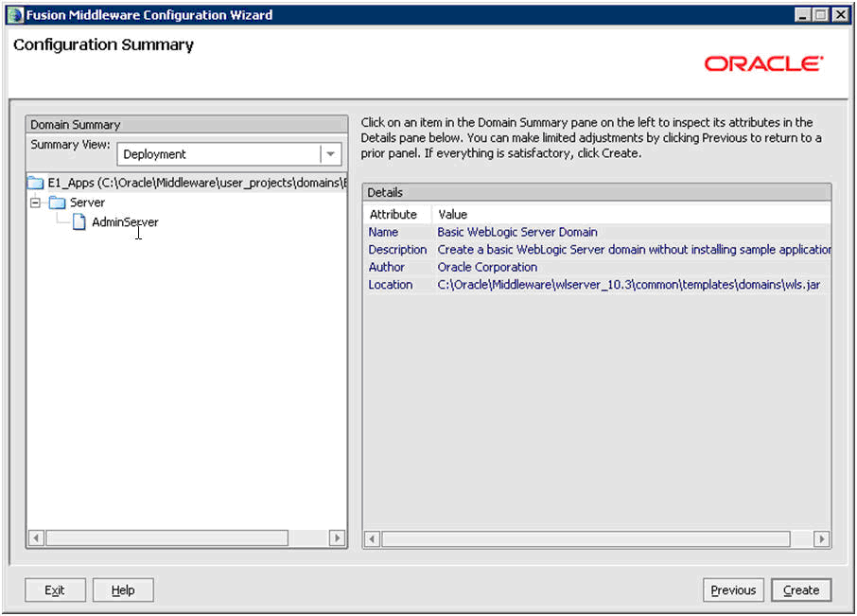This screenshot has width=857, height=616.
Task: Minimize the Configuration Wizard window
Action: (x=802, y=15)
